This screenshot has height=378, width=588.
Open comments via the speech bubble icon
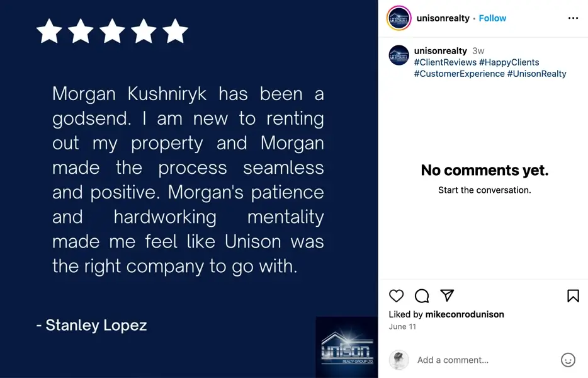pos(422,295)
